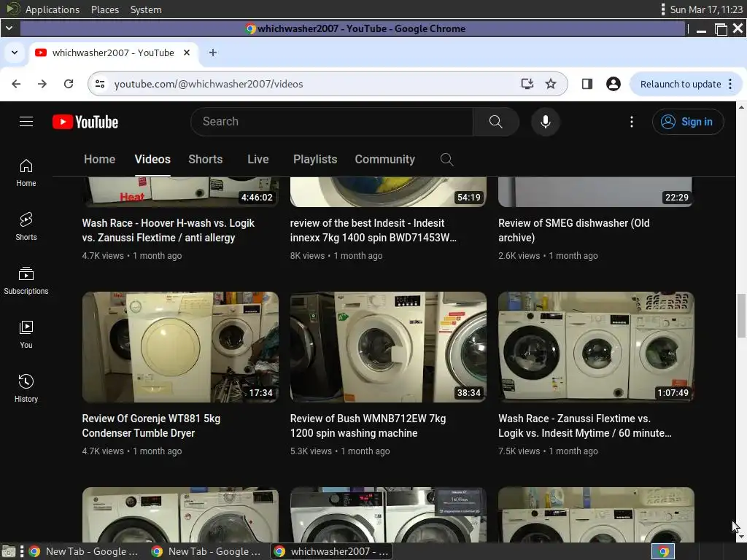Click the YouTube logo
Screen dimensions: 747x560
tap(85, 122)
